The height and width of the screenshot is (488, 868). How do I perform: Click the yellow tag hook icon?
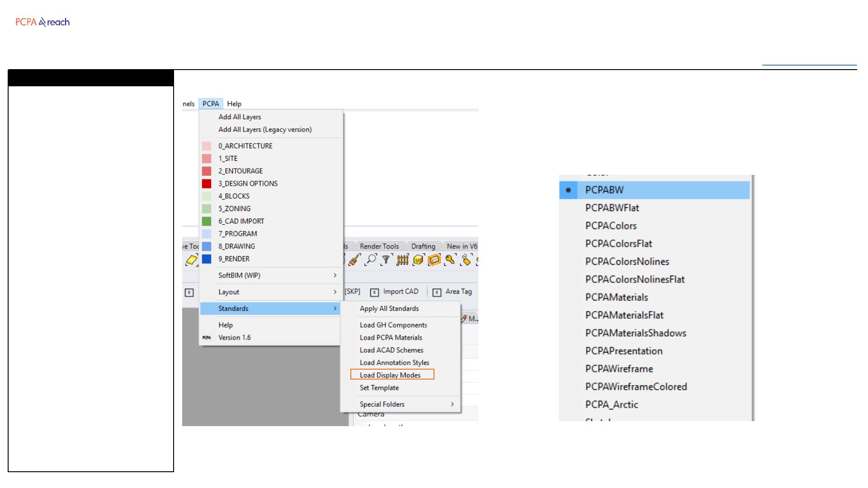tap(466, 259)
